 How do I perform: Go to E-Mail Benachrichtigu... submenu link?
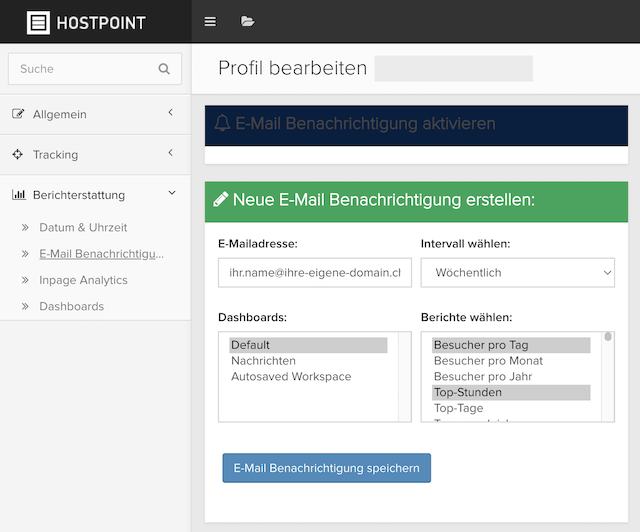click(101, 254)
